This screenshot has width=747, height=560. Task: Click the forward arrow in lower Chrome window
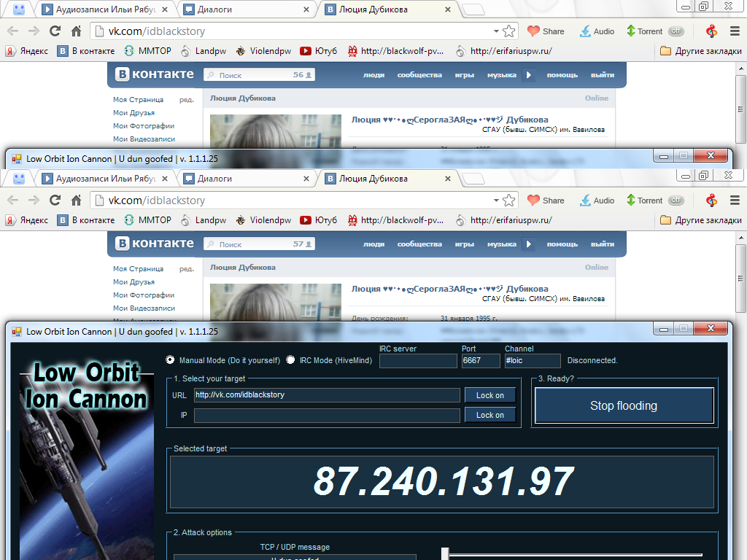point(34,201)
